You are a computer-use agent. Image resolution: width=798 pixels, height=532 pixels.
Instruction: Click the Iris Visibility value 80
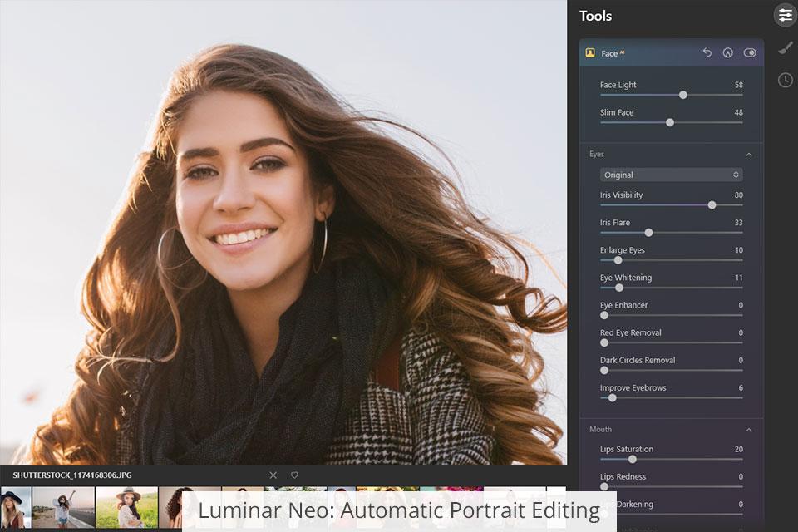tap(738, 195)
